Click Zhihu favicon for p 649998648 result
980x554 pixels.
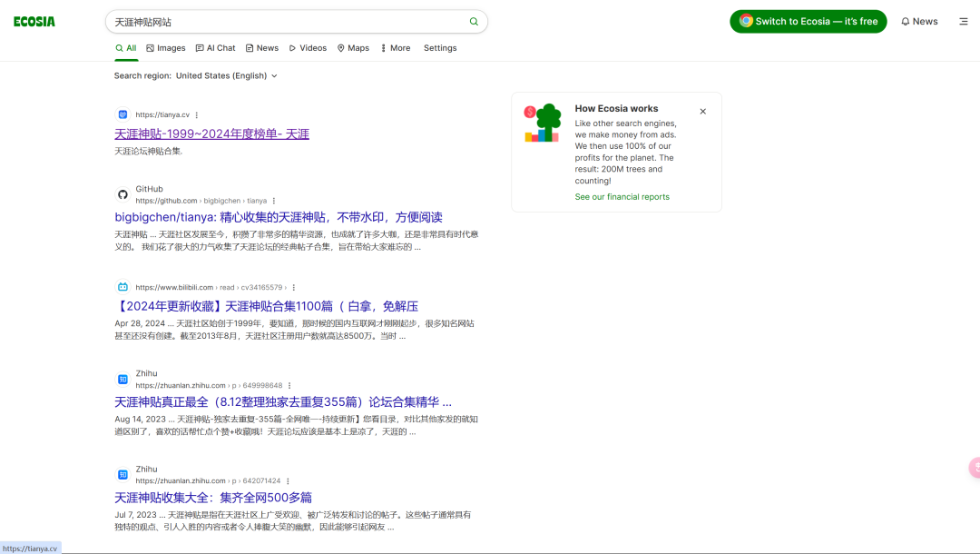pos(122,379)
